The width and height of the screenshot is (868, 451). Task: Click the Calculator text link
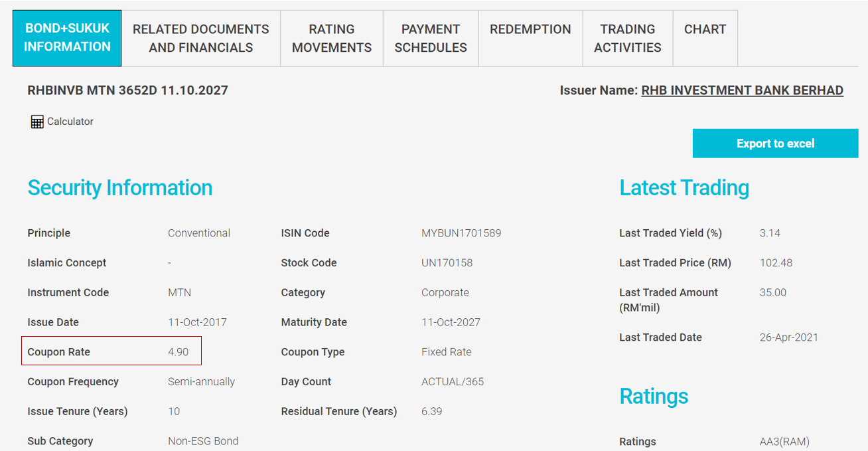(x=70, y=122)
